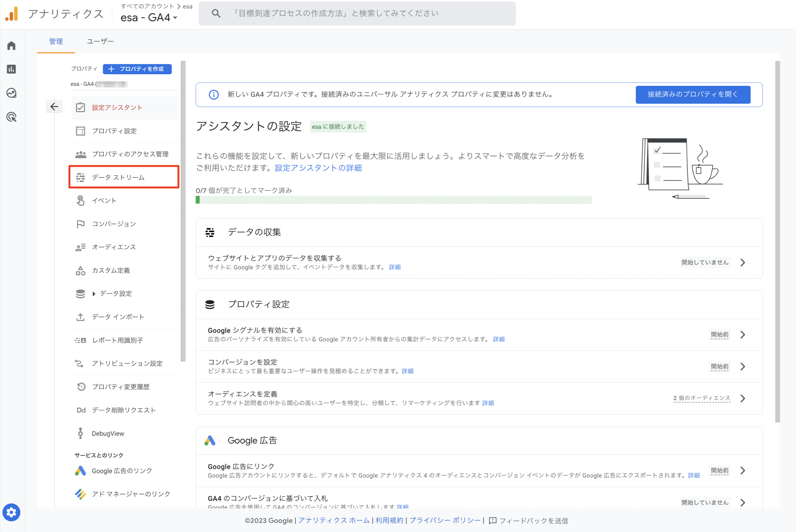Screen dimensions: 796x532
Task: Click the 詳細 link under コンバージョンを設定
Action: (x=407, y=371)
